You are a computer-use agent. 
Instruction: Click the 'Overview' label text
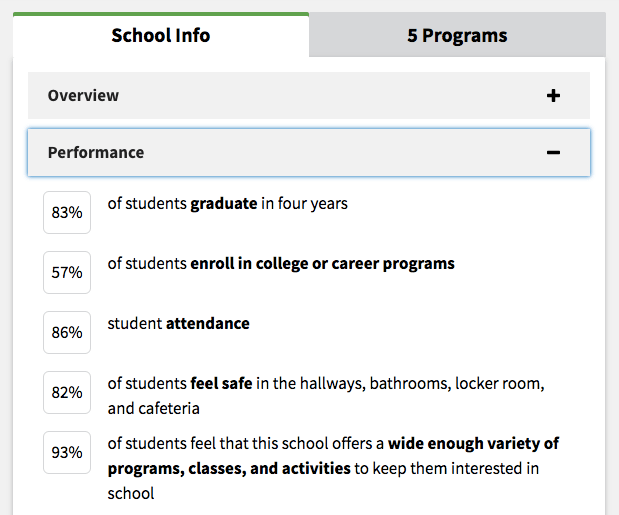pyautogui.click(x=83, y=96)
